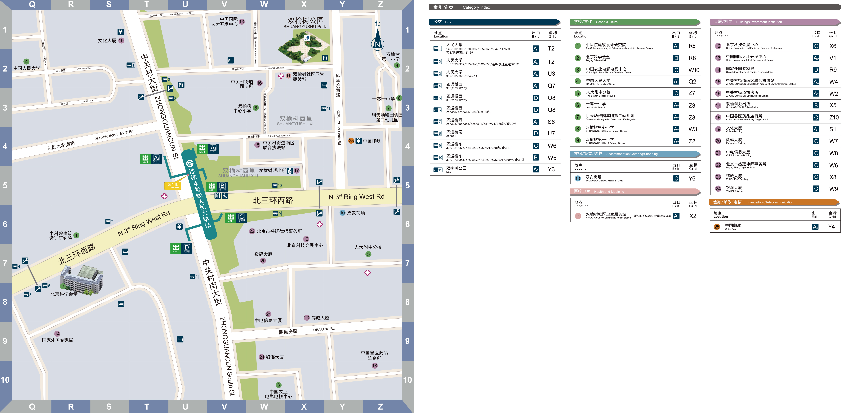
Task: Click the green number 4 marker at 中国人民大学
Action: click(x=26, y=62)
